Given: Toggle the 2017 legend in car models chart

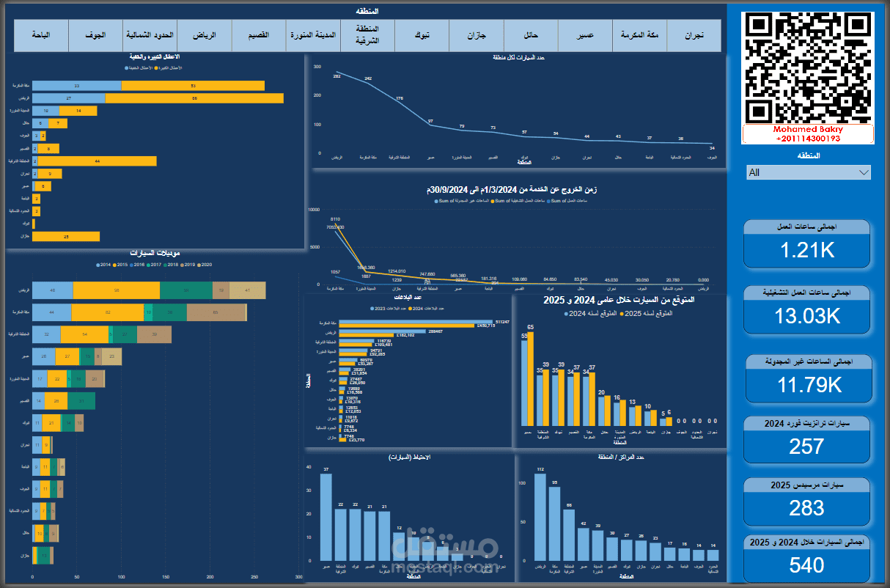Looking at the screenshot, I should (155, 265).
